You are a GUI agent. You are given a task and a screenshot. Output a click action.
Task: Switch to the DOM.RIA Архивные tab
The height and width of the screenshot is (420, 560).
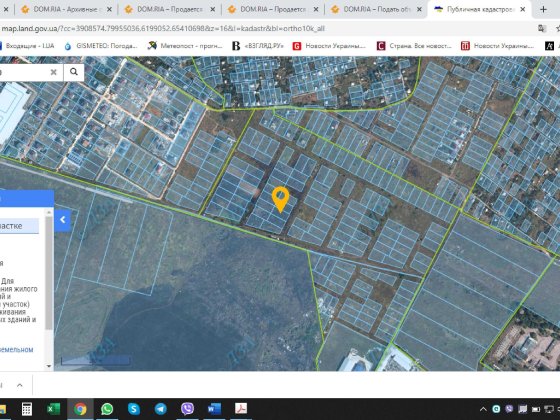(64, 10)
